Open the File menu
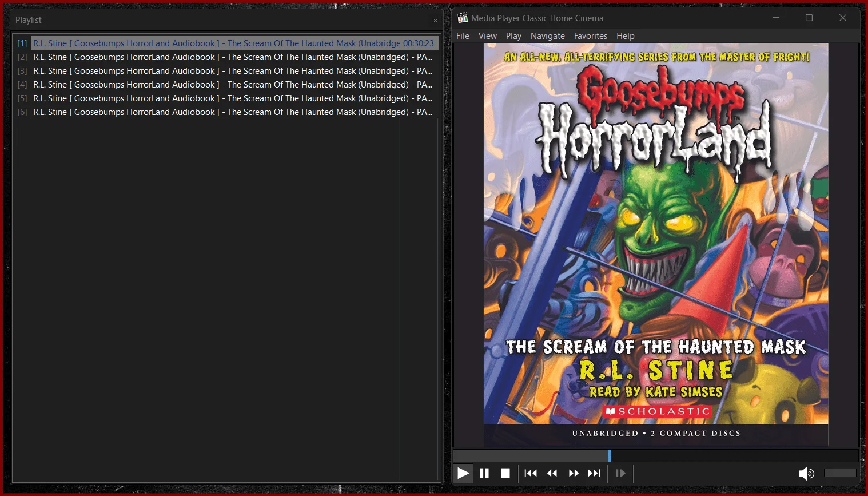This screenshot has height=496, width=868. point(463,36)
